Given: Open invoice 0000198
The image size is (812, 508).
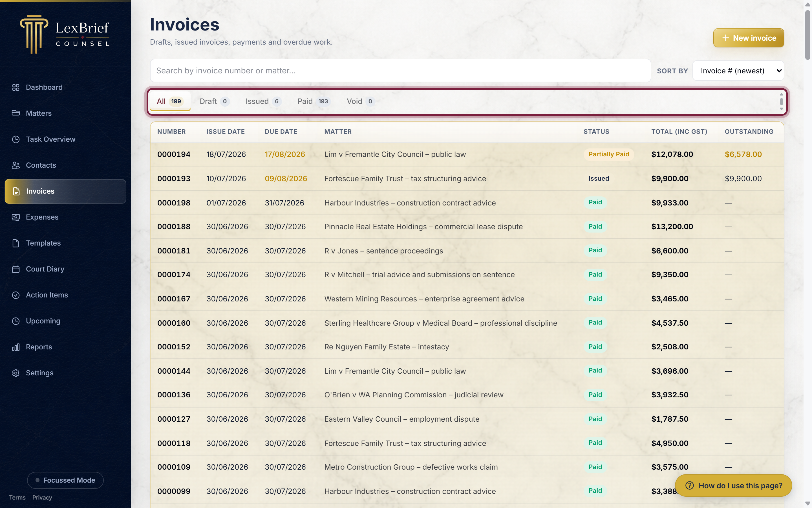Looking at the screenshot, I should [x=467, y=203].
